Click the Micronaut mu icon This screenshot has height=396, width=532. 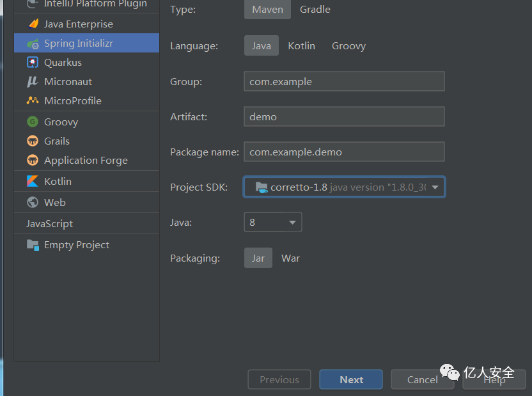tap(33, 82)
